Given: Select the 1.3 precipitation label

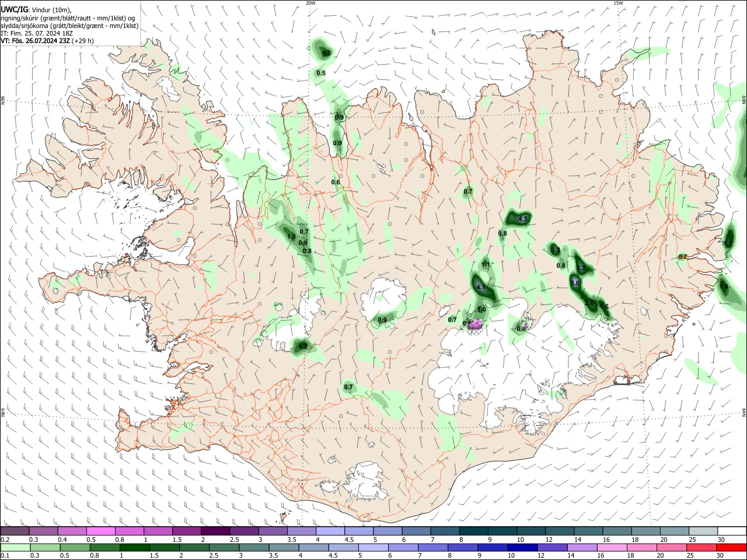Looking at the screenshot, I should 326,54.
